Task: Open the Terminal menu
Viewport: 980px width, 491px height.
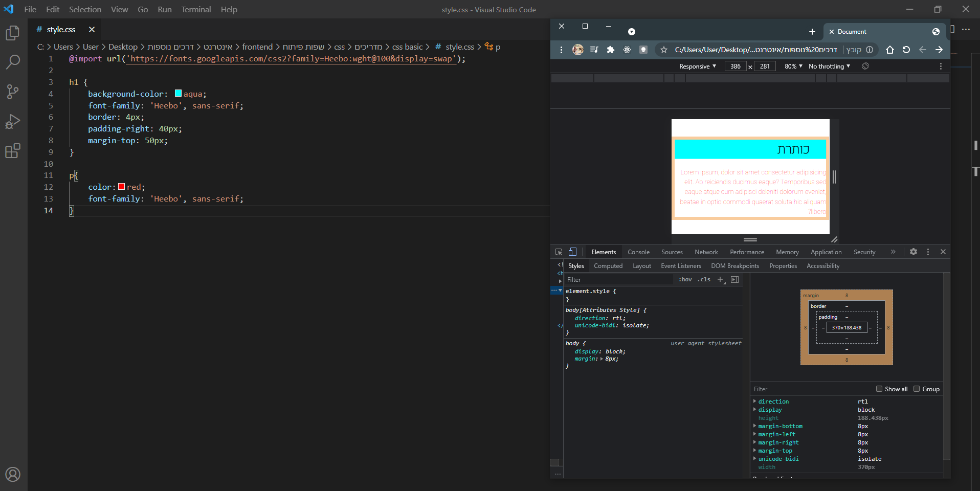Action: coord(196,9)
